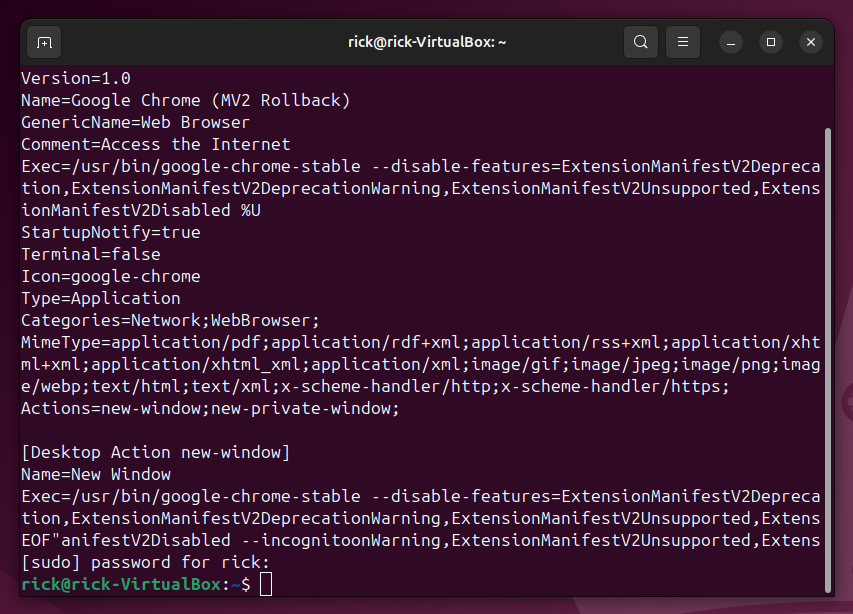
Task: Activate the terminal search tool
Action: point(640,42)
